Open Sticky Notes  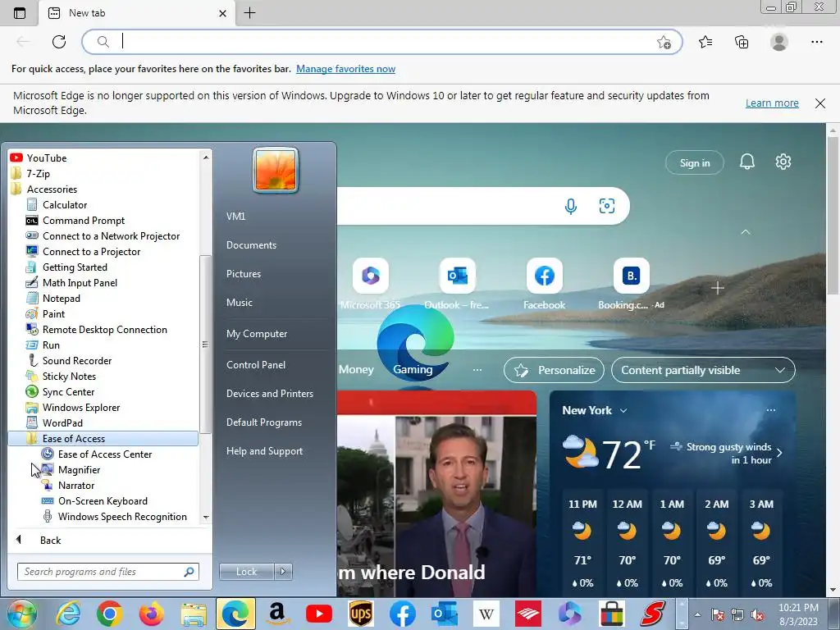(69, 376)
